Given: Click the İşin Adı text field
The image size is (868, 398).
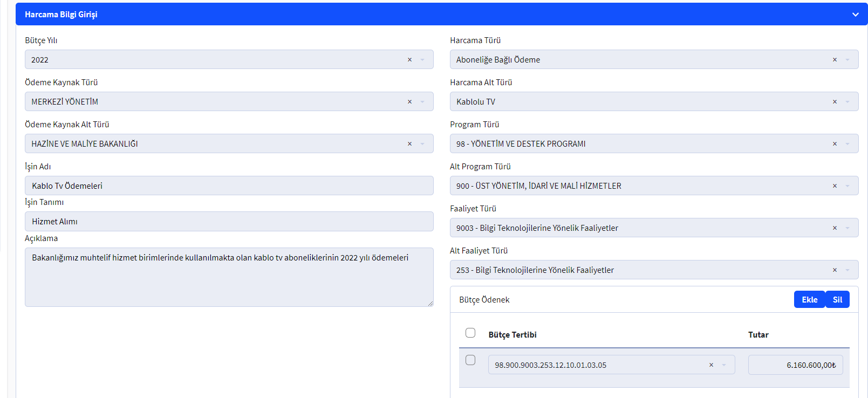Looking at the screenshot, I should (229, 186).
